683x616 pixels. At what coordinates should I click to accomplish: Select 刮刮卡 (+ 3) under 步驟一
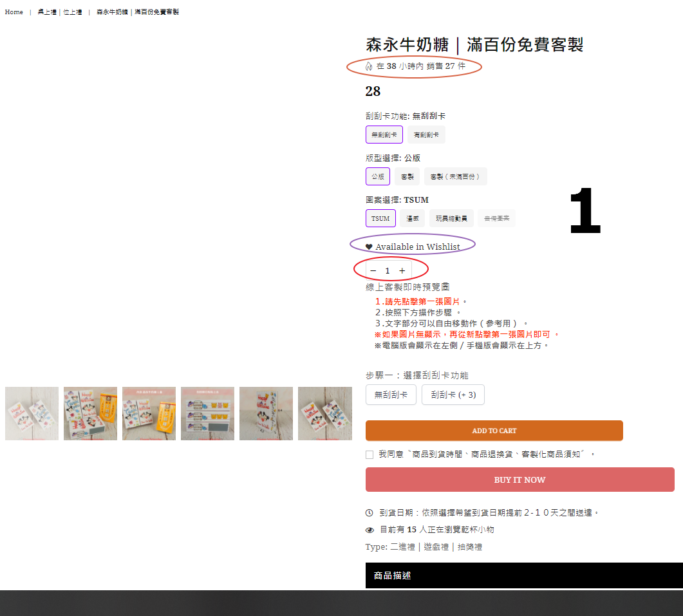[x=453, y=395]
